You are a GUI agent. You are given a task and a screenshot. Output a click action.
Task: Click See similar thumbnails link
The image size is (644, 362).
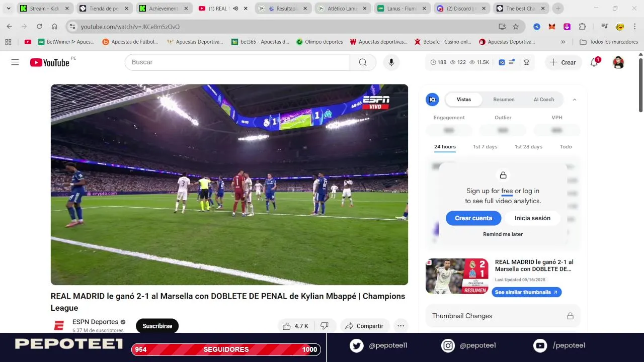click(526, 292)
